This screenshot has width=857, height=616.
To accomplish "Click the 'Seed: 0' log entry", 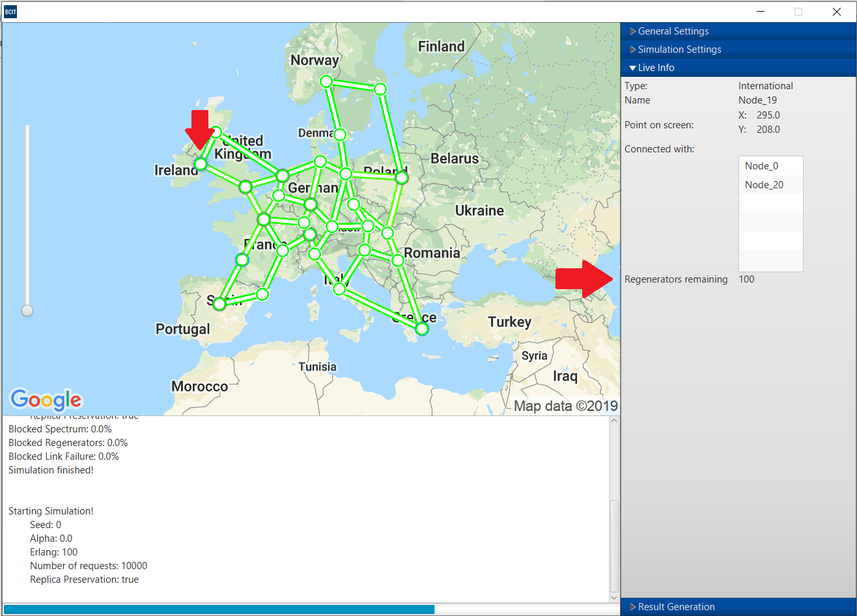I will point(46,525).
